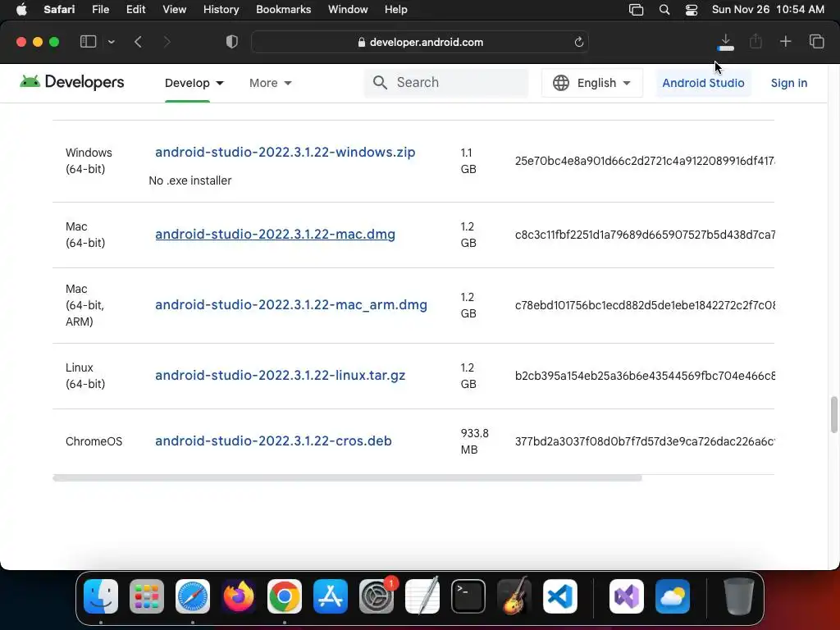840x630 pixels.
Task: Click the Android Developers logo
Action: [72, 82]
